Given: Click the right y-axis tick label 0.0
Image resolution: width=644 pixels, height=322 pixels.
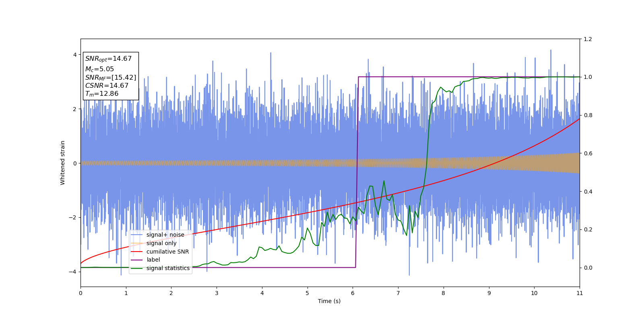Looking at the screenshot, I should pos(588,268).
